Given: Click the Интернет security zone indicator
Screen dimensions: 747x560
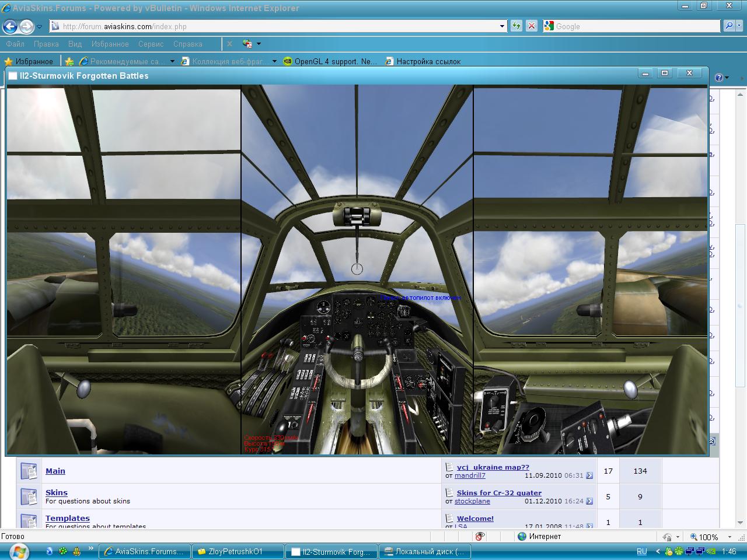Looking at the screenshot, I should tap(540, 537).
